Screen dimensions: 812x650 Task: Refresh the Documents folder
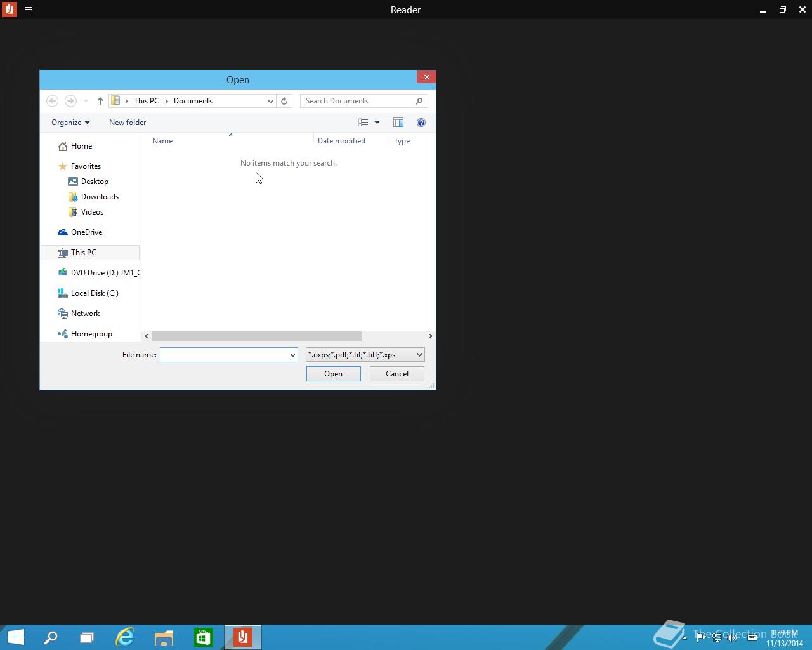[284, 101]
